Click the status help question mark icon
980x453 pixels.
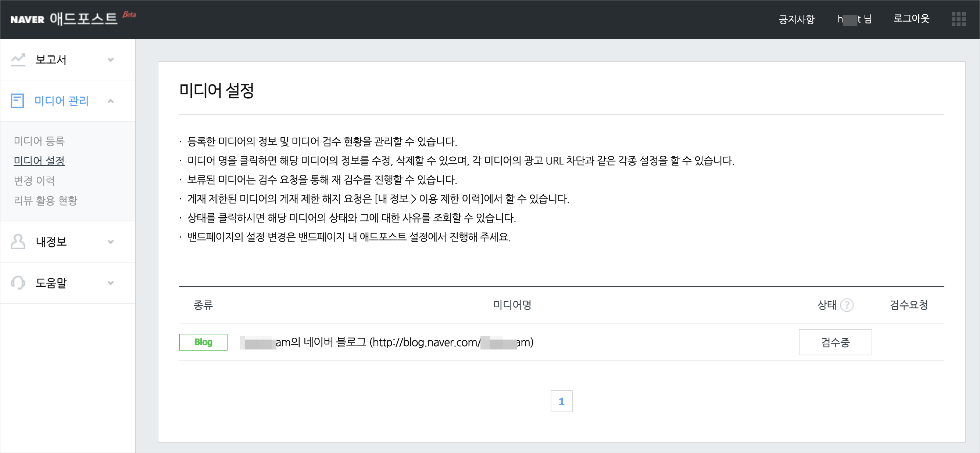(x=847, y=305)
